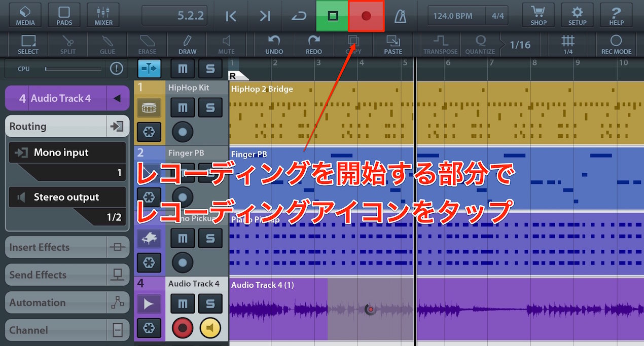Toggle cycle loop mode
Image resolution: width=644 pixels, height=346 pixels.
tap(299, 16)
